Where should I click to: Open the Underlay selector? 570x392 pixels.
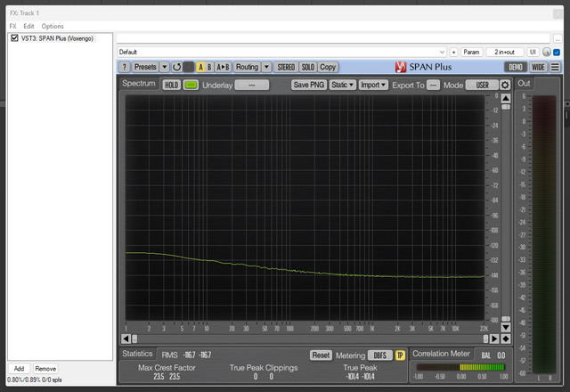252,86
